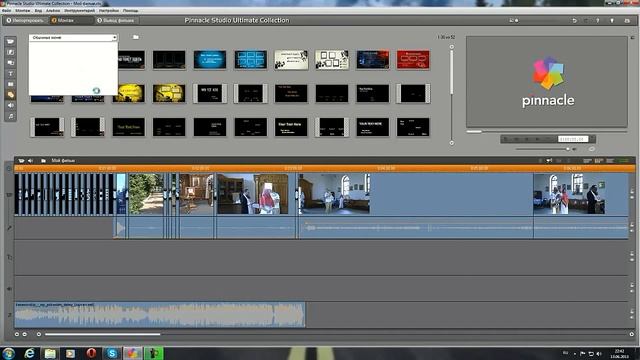Image resolution: width=640 pixels, height=360 pixels.
Task: Click the album vertical scrollbar thumb
Action: point(451,73)
